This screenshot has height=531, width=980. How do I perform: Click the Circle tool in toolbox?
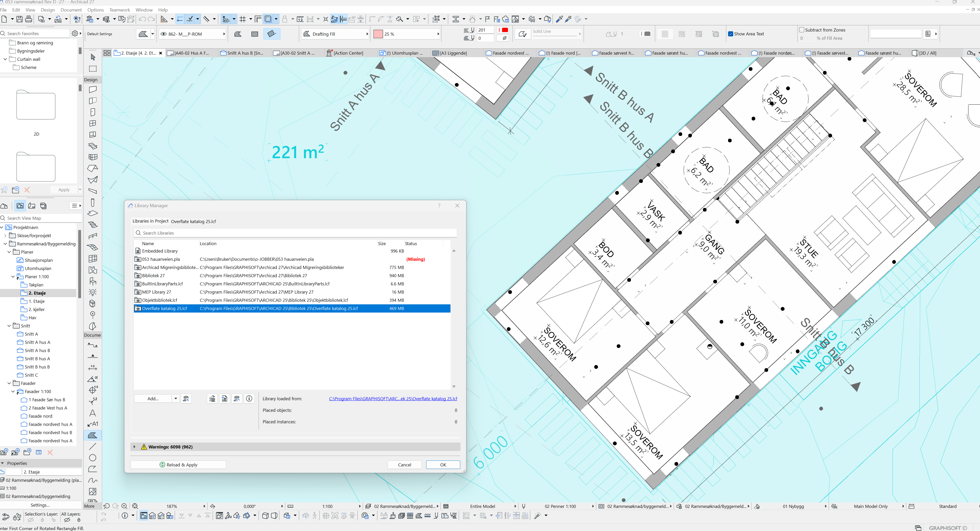click(92, 458)
